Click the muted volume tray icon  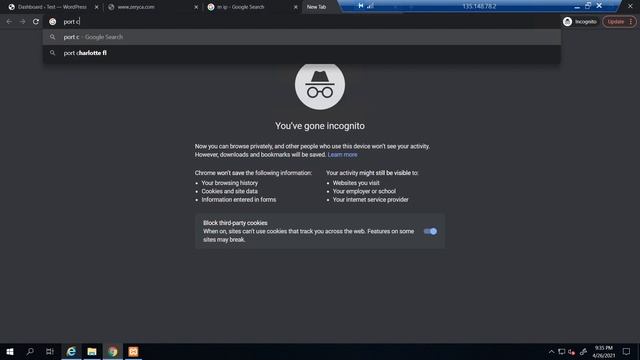tap(571, 352)
